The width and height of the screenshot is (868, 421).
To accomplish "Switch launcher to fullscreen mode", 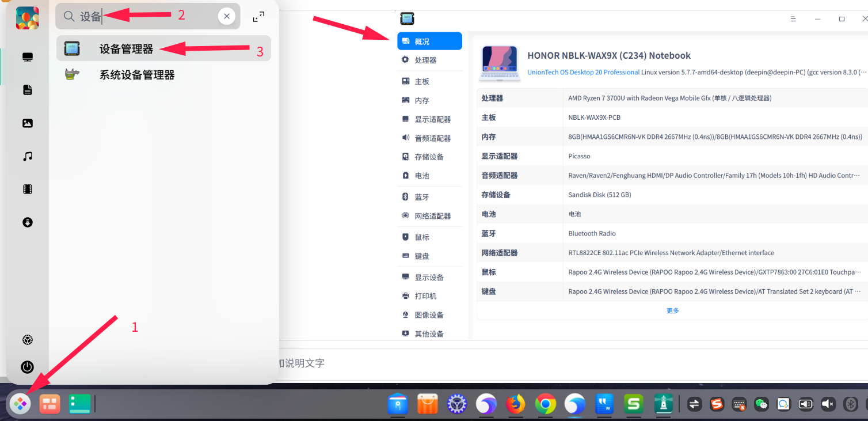I will coord(259,17).
